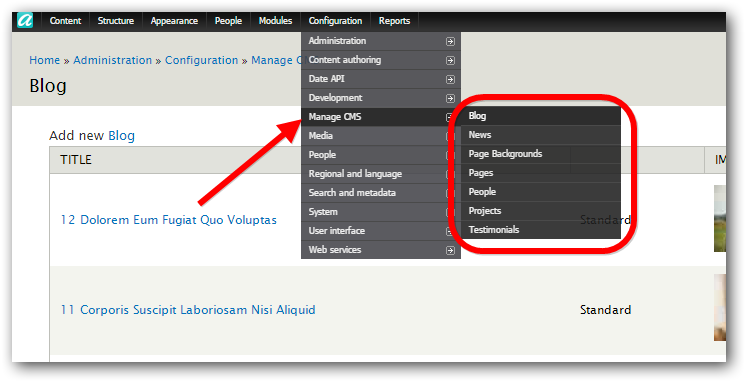The image size is (746, 382).
Task: Open the Reports admin menu
Action: [x=394, y=21]
